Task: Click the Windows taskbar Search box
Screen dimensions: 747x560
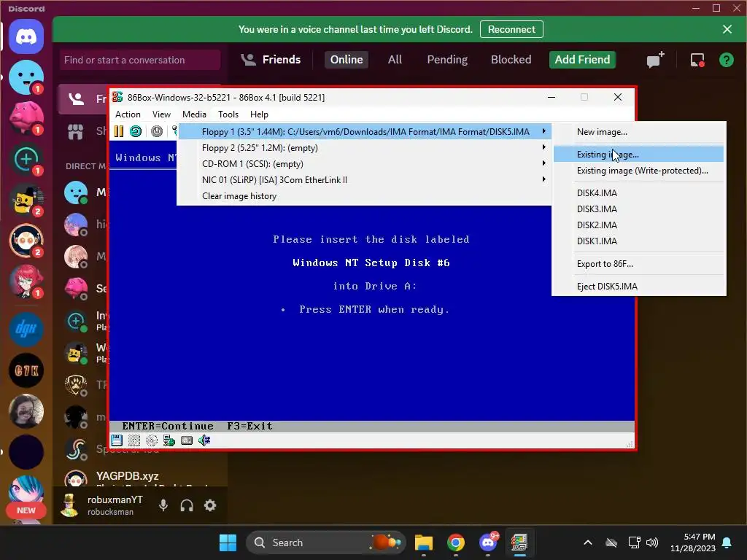Action: (x=326, y=542)
